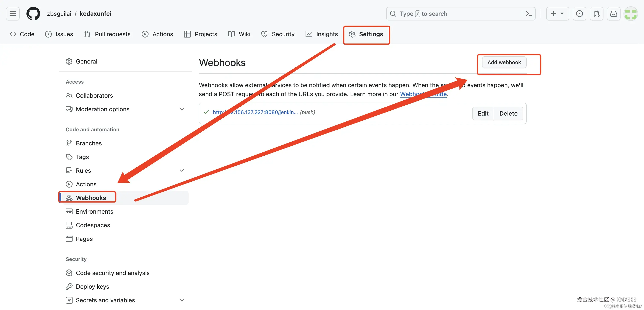The image size is (644, 310).
Task: Click the search input field
Action: pos(455,13)
